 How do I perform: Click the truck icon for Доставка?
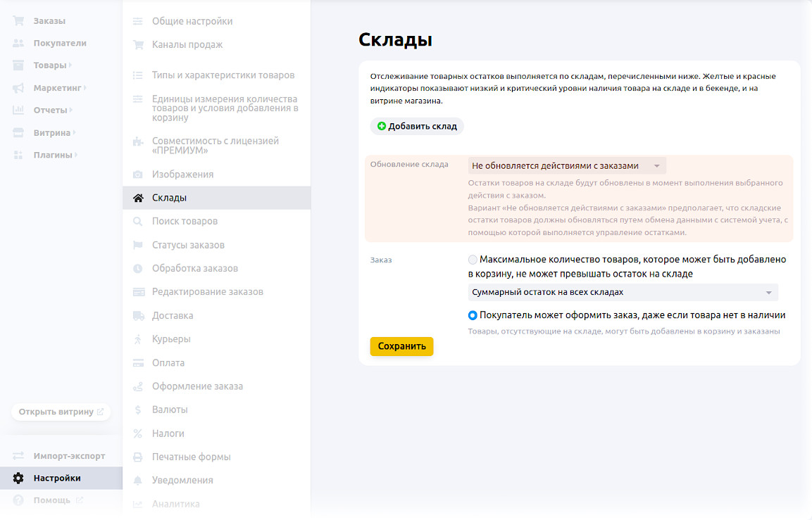click(138, 316)
